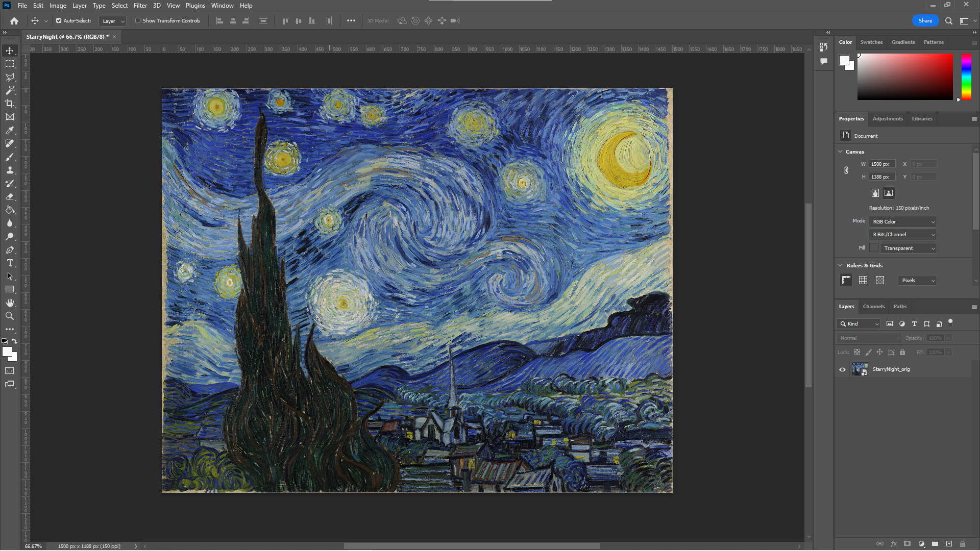
Task: Click the canvas width input field
Action: (x=881, y=164)
